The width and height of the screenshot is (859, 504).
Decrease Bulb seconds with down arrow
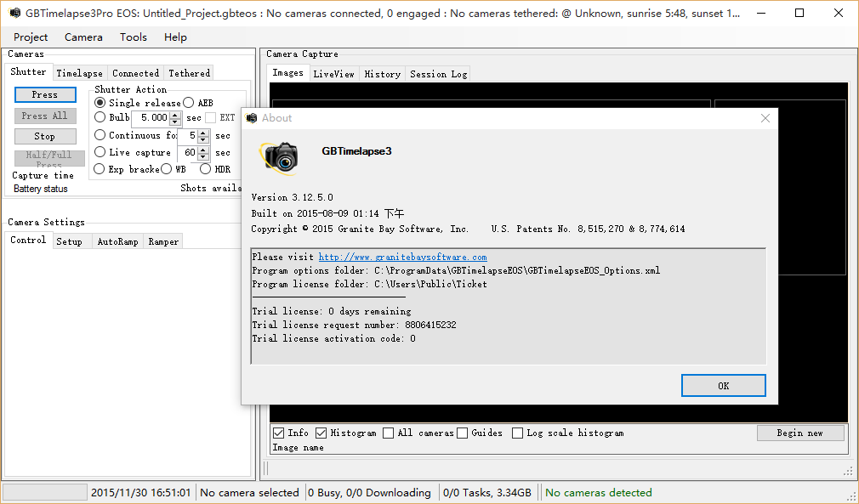pyautogui.click(x=175, y=122)
